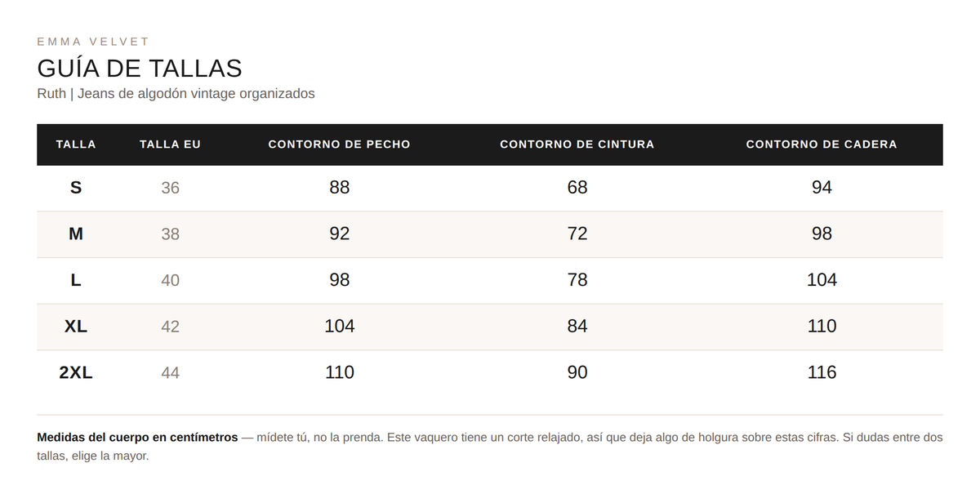Viewport: 980px width, 494px height.
Task: Click the XL size label
Action: coord(76,327)
